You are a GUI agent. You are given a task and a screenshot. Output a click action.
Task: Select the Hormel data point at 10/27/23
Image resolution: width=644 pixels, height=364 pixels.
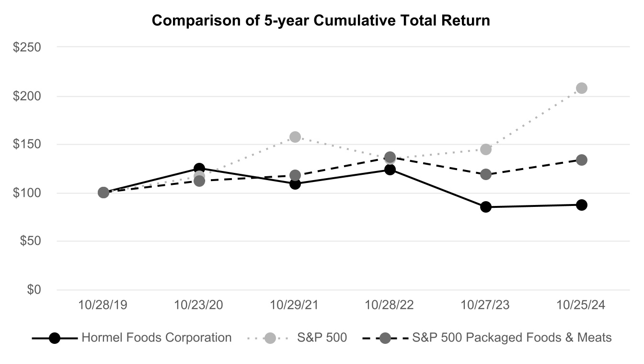click(486, 207)
